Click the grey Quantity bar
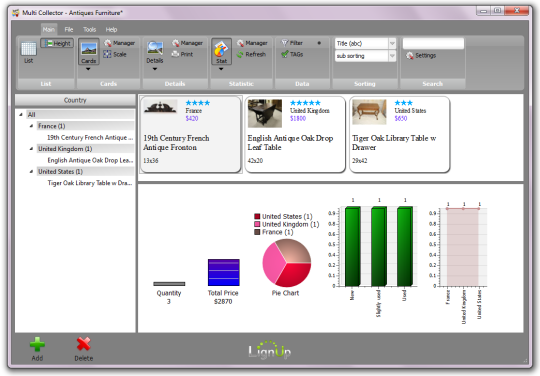The width and height of the screenshot is (540, 376). [x=169, y=284]
